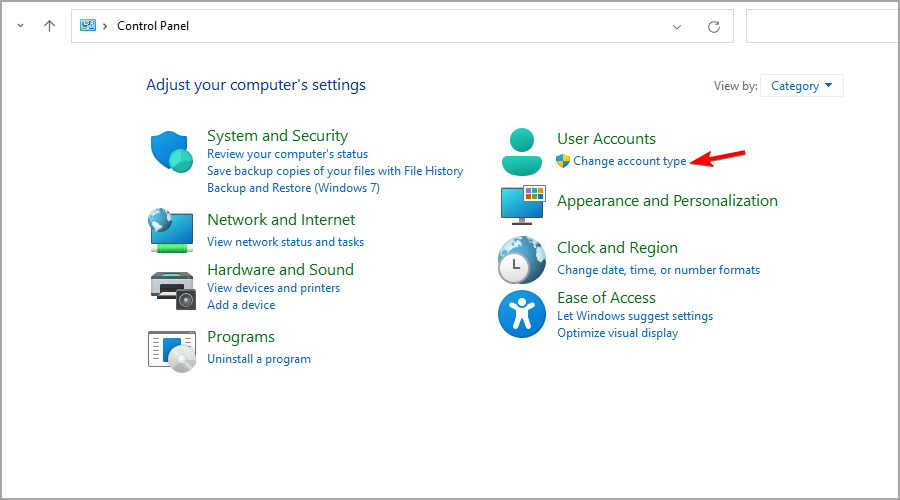This screenshot has height=500, width=900.
Task: Open the Hardware and Sound printer icon
Action: click(173, 290)
